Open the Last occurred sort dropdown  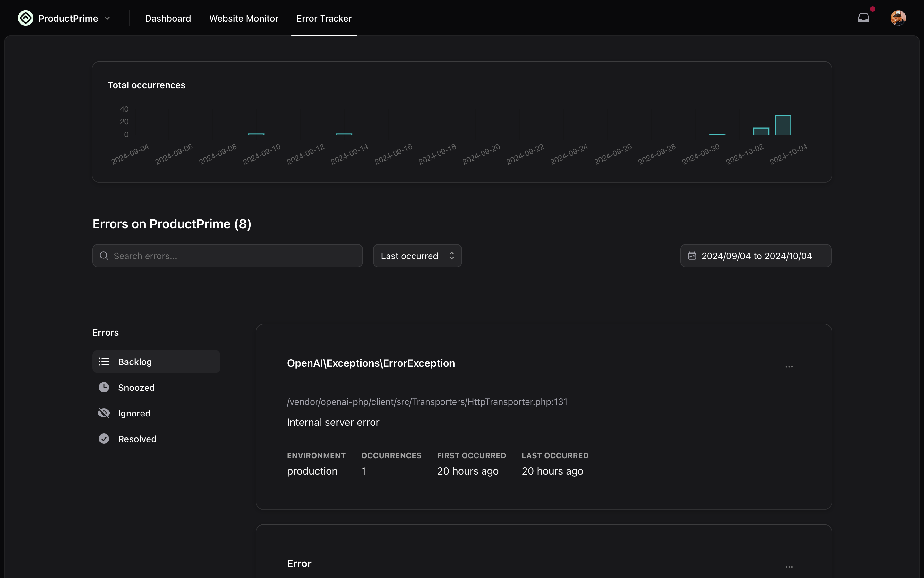[x=417, y=256]
